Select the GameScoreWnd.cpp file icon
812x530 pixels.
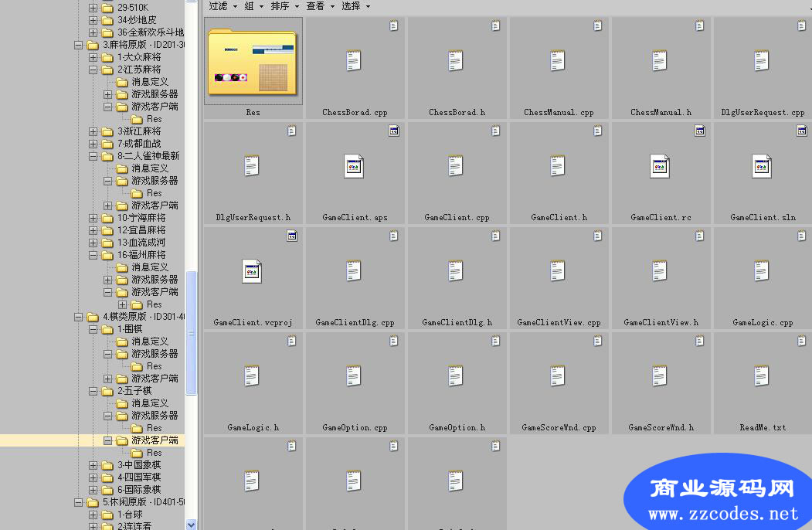coord(557,376)
